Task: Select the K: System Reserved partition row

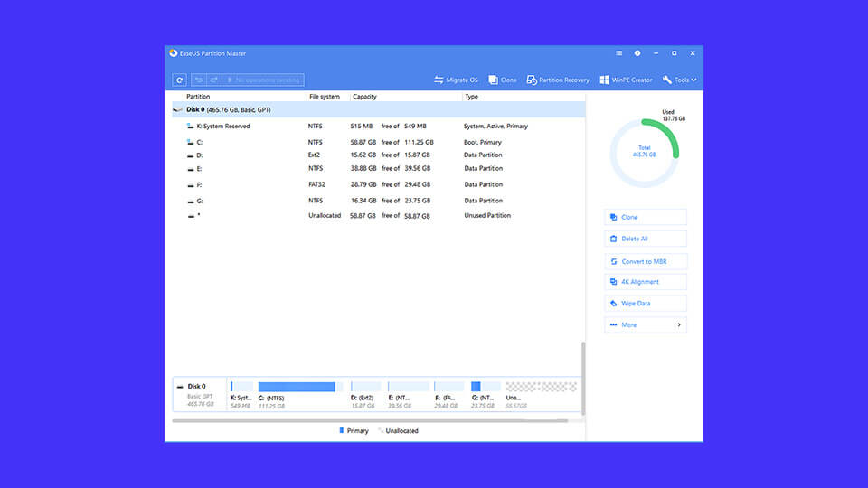Action: click(379, 127)
